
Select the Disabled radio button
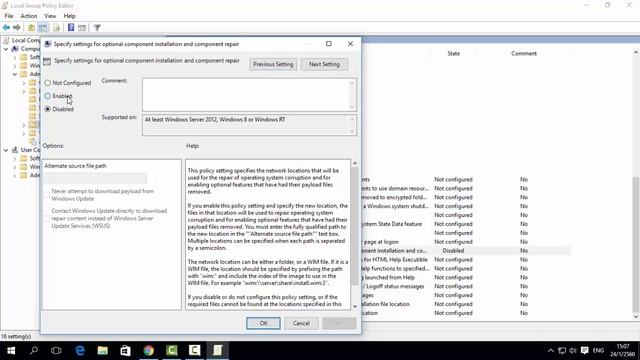(48, 109)
